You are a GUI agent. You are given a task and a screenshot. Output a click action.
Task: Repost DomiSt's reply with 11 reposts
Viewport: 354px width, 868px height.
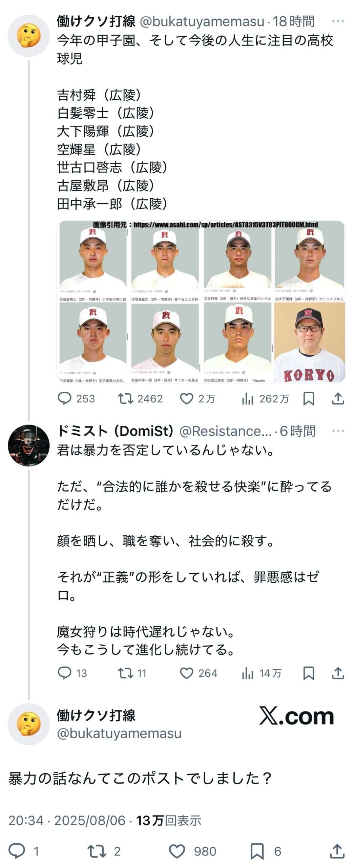tap(125, 673)
